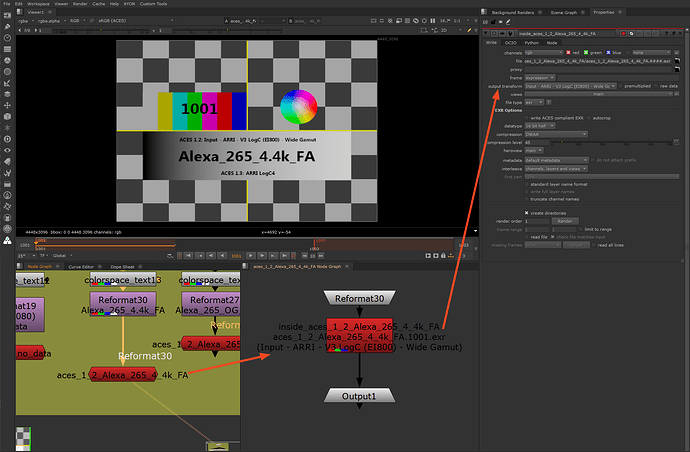
Task: Switch to the OCIO tab in Properties
Action: click(x=512, y=43)
